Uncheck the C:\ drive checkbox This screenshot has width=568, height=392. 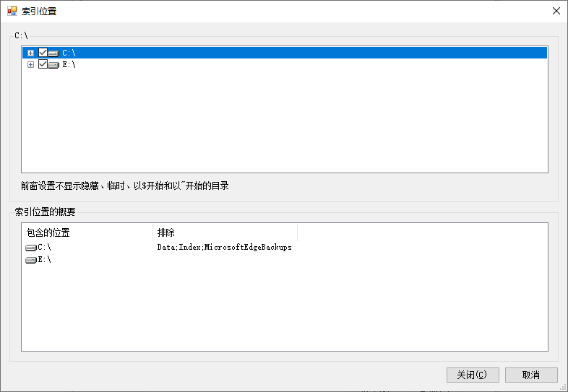(43, 53)
